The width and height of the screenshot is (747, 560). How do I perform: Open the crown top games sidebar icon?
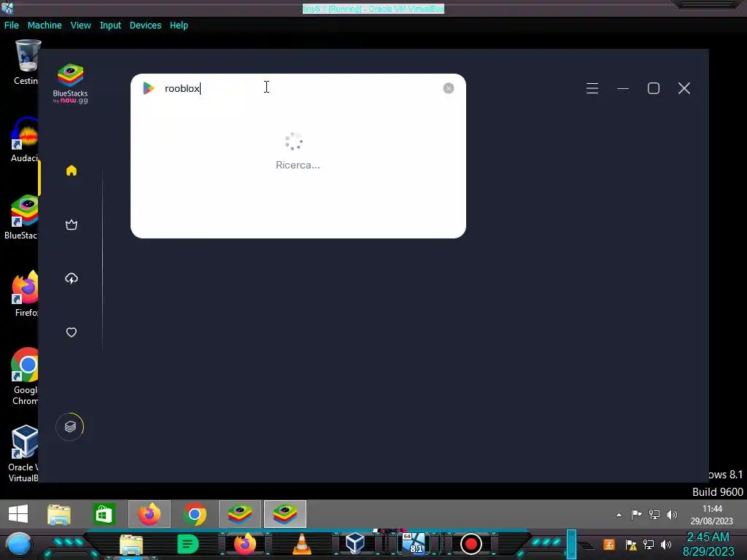[x=71, y=225]
